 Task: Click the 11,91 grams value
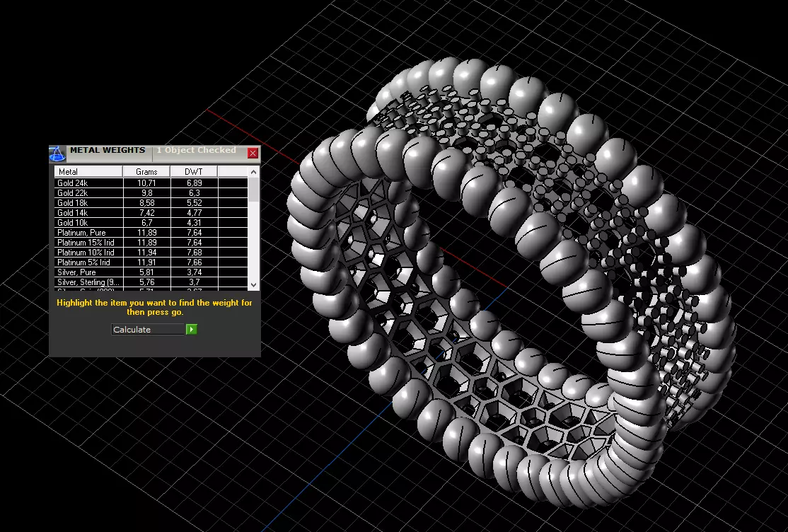(146, 262)
